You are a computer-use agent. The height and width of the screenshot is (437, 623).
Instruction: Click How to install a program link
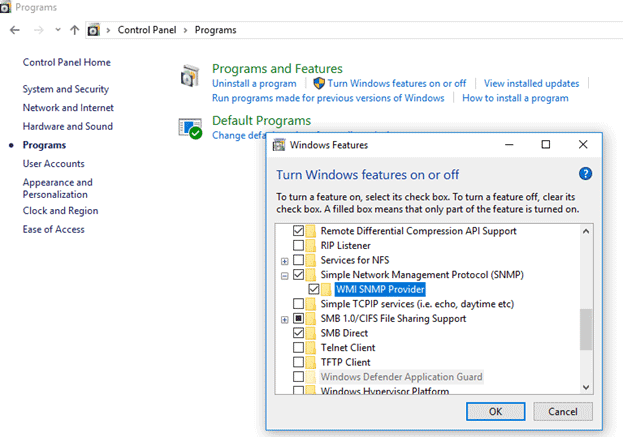click(x=515, y=98)
